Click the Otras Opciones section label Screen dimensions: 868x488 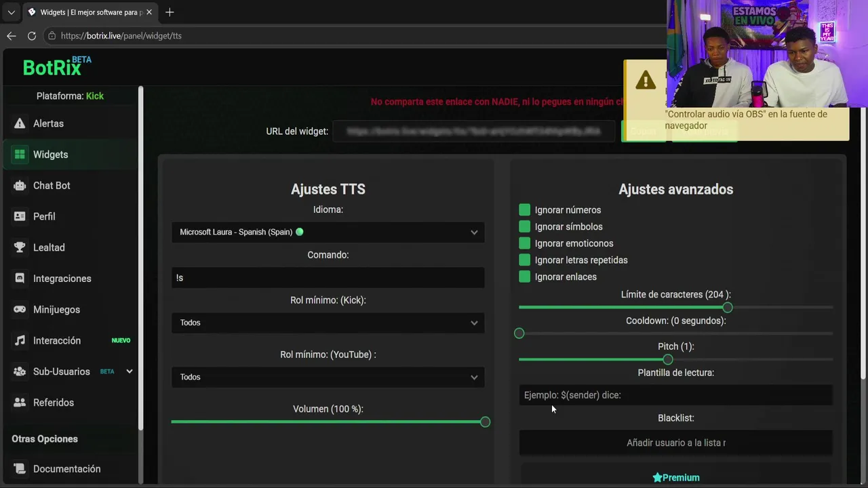[x=45, y=439]
